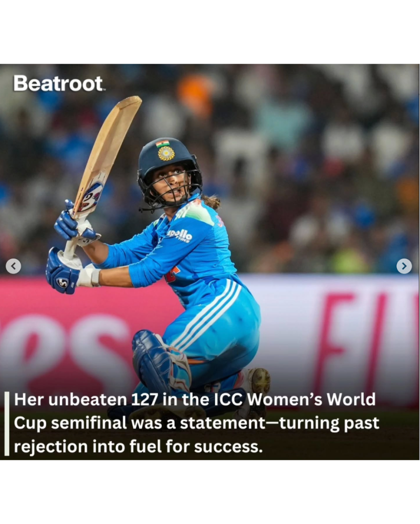Go to the previous slide with the left chevron
Image resolution: width=420 pixels, height=524 pixels.
pos(13,266)
